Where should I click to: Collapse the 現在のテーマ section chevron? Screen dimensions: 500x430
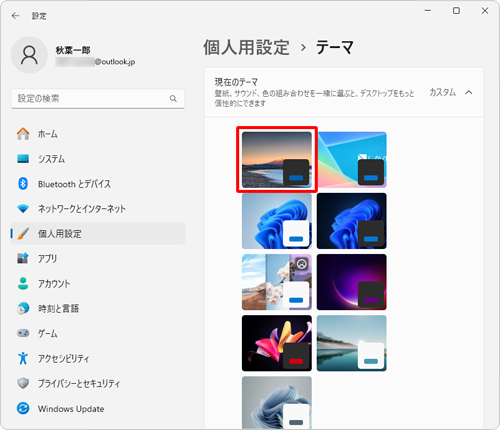coord(469,92)
